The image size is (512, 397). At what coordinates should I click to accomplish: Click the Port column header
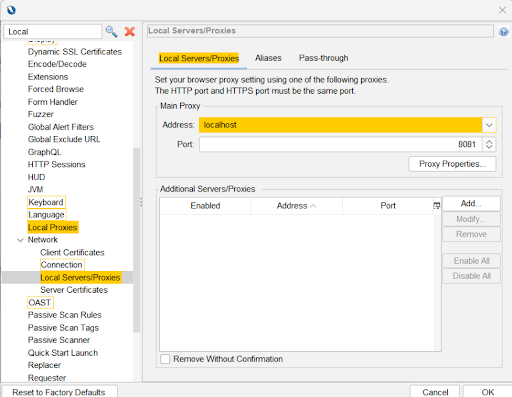pyautogui.click(x=388, y=206)
